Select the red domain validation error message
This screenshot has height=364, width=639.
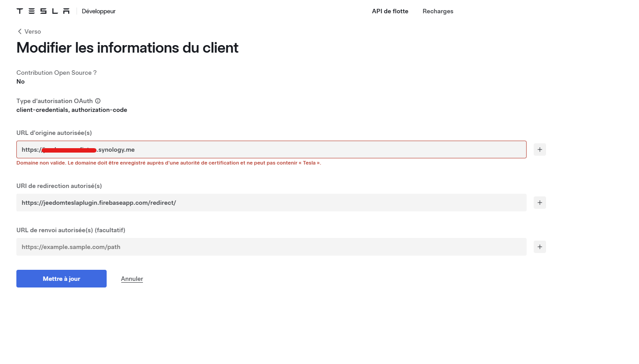(169, 163)
